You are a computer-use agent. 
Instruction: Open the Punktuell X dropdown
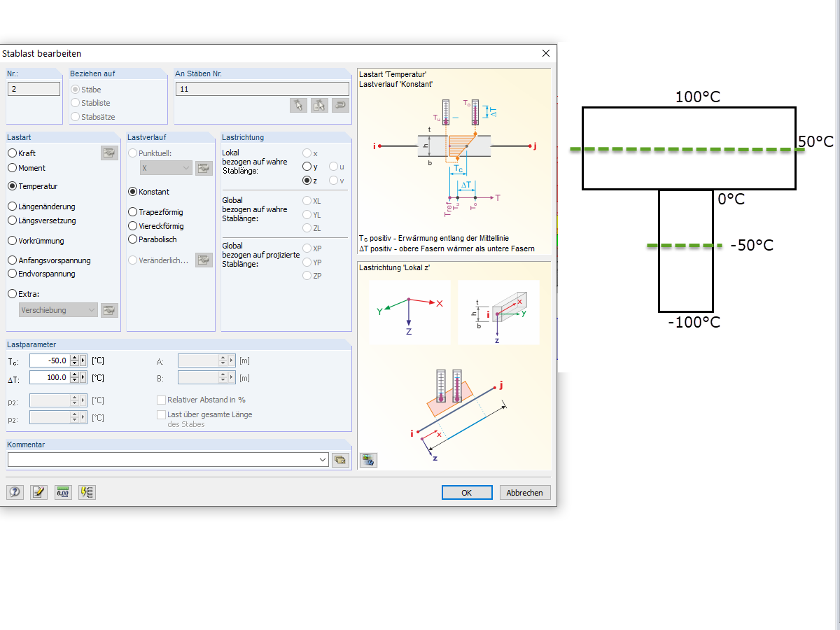[166, 168]
